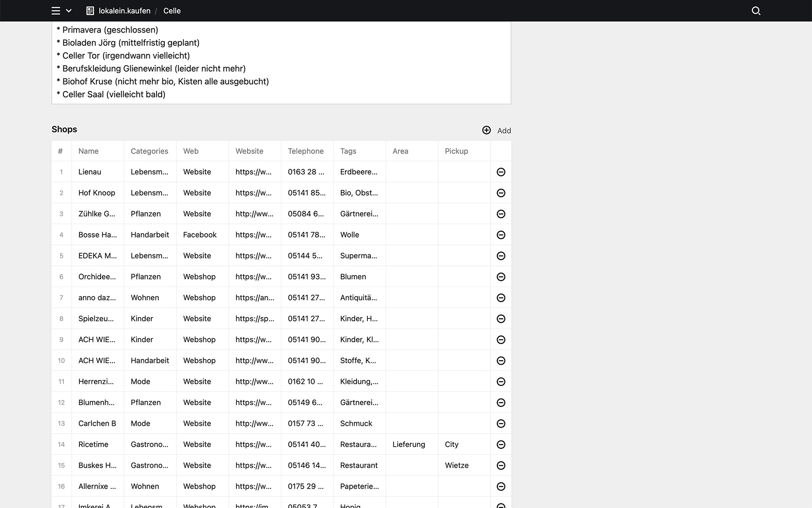Delete Carlchen B via its remove icon
The image size is (812, 508).
click(x=501, y=423)
